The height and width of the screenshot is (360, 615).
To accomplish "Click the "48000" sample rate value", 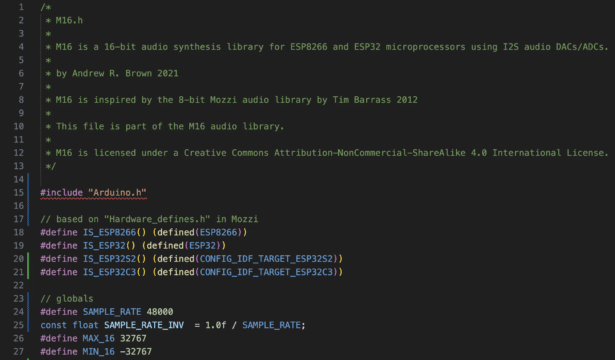I will pyautogui.click(x=160, y=312).
